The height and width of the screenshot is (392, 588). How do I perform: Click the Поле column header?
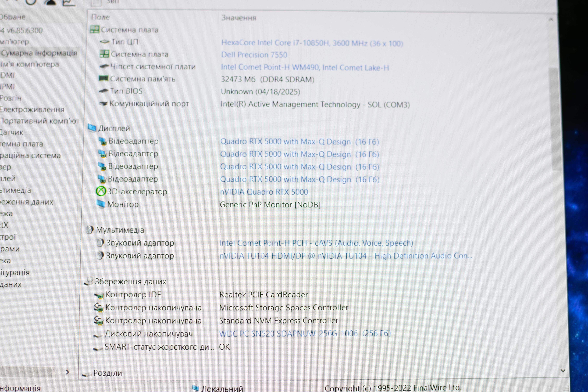[x=100, y=17]
